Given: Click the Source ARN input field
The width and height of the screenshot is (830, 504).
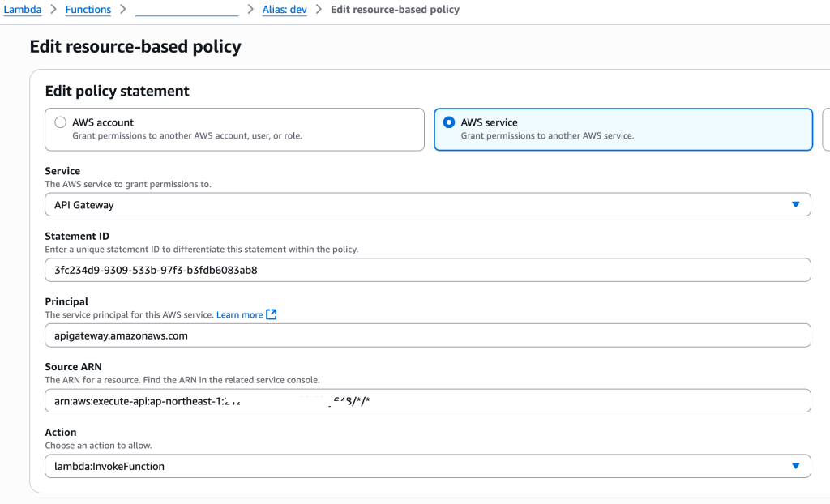Looking at the screenshot, I should [x=427, y=400].
